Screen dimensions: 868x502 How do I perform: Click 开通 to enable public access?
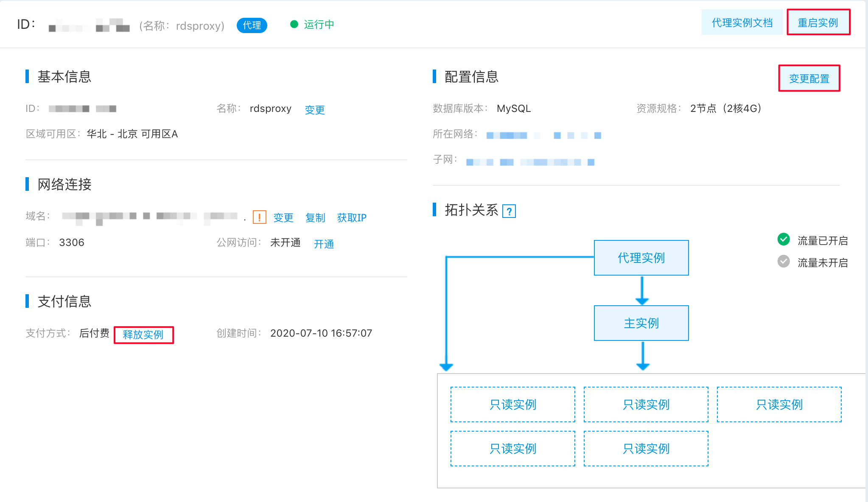point(324,244)
